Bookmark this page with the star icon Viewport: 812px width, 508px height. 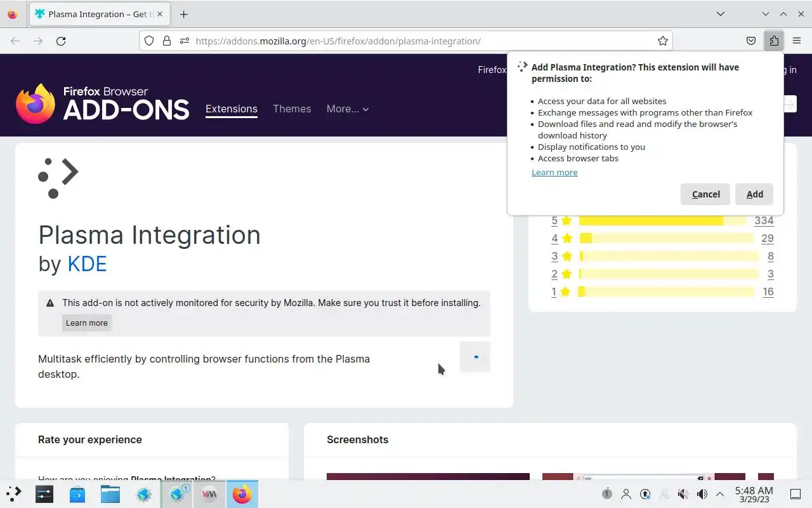click(663, 41)
